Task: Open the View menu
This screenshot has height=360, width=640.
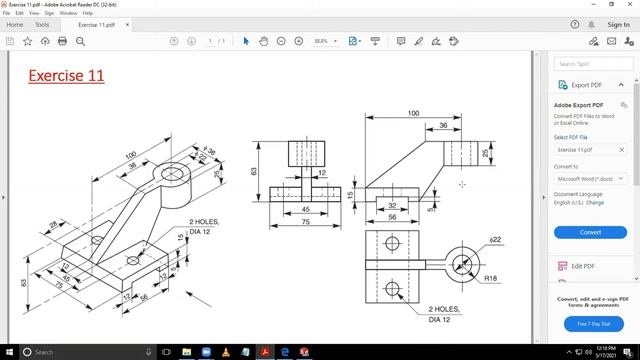Action: tap(34, 13)
